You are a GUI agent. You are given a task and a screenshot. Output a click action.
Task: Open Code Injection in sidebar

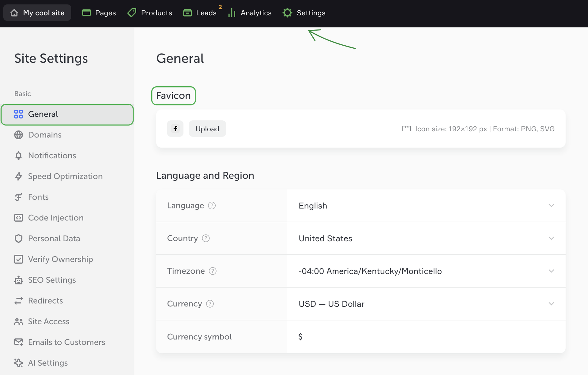point(56,218)
